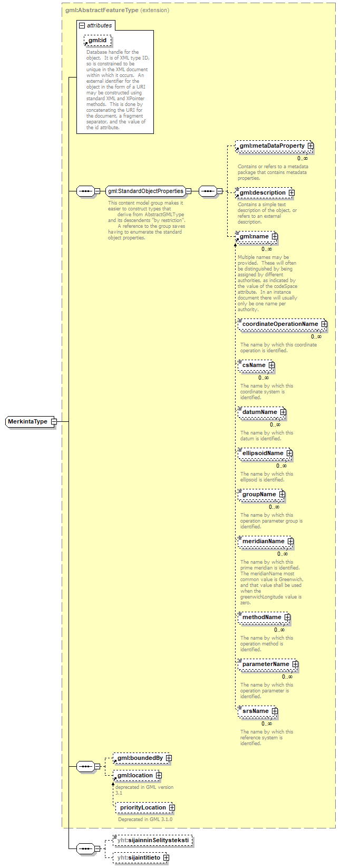Expand the ellipsoidName element

click(289, 454)
